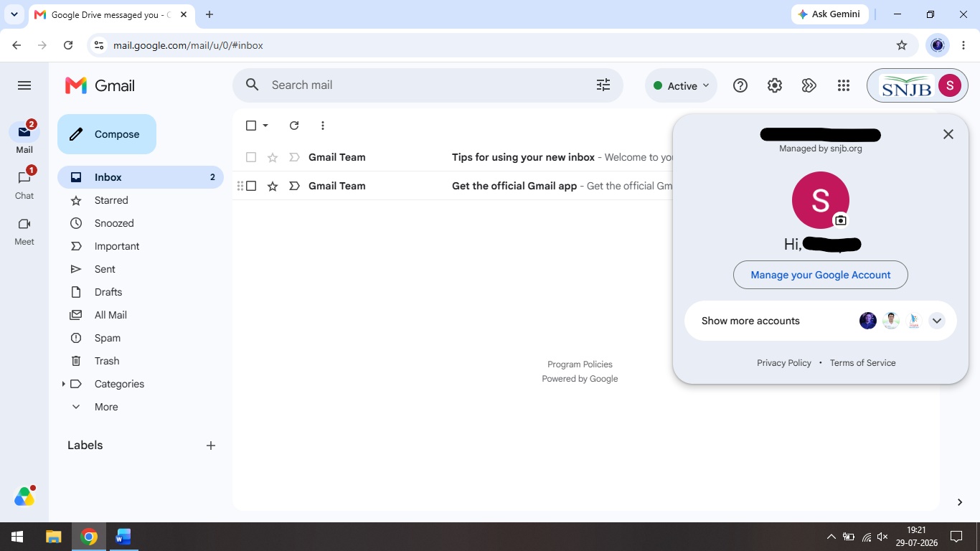Expand Show more accounts

(x=821, y=321)
